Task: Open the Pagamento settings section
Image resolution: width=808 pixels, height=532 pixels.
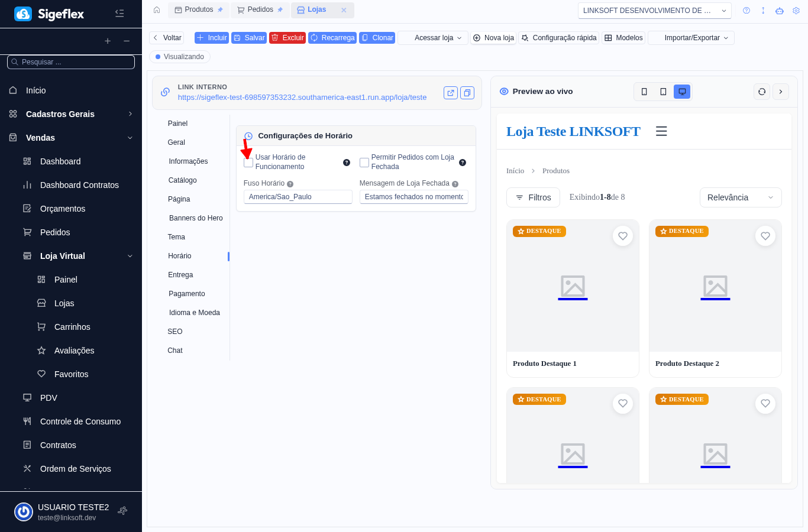Action: pyautogui.click(x=187, y=294)
